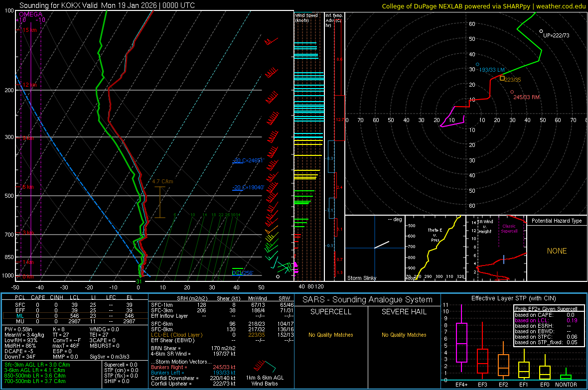Click No Quality Matches under SUPERCELL
Image resolution: width=588 pixels, height=390 pixels.
coord(331,335)
